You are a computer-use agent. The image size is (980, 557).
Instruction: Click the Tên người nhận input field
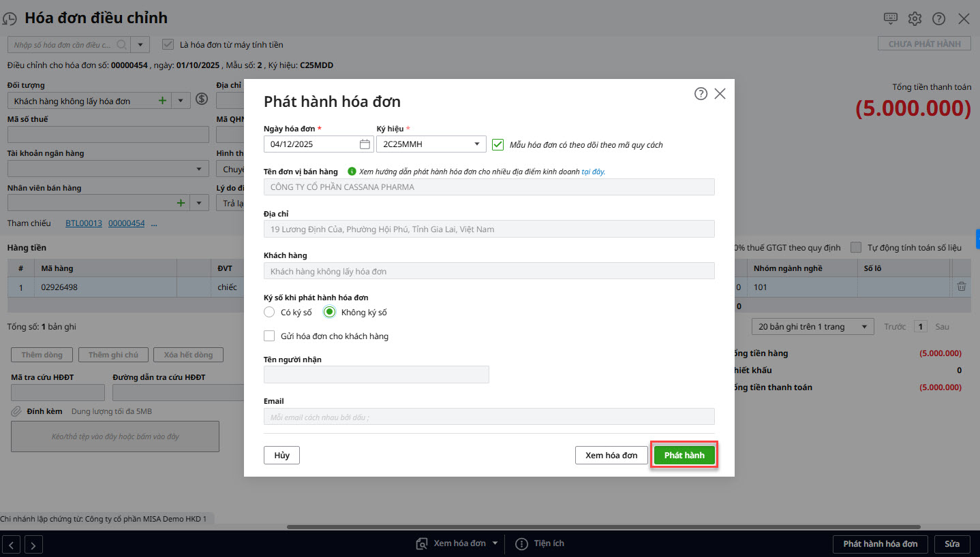(x=376, y=375)
